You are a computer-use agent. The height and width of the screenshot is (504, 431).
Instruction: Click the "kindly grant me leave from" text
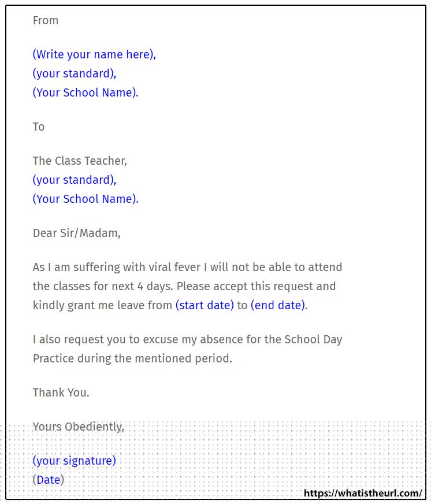point(102,305)
